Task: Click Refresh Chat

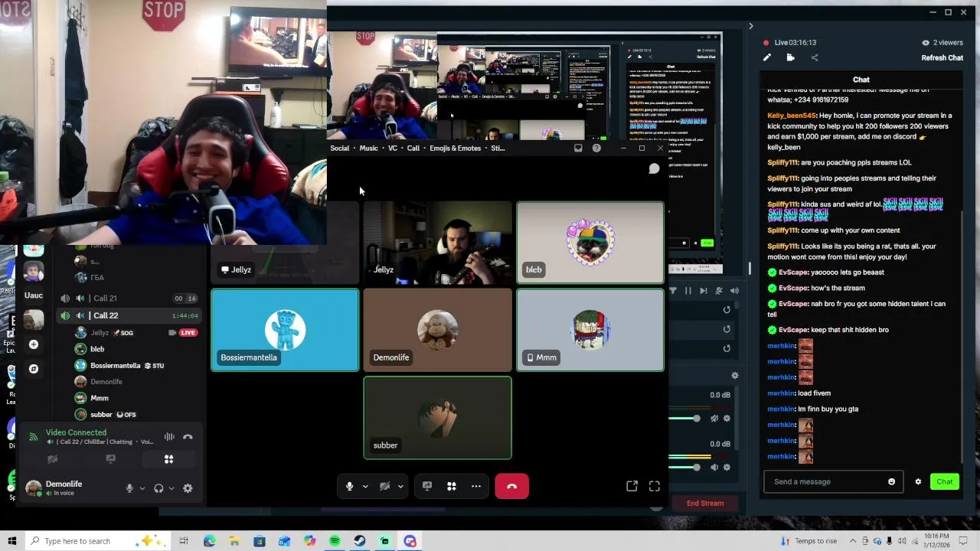Action: point(942,58)
